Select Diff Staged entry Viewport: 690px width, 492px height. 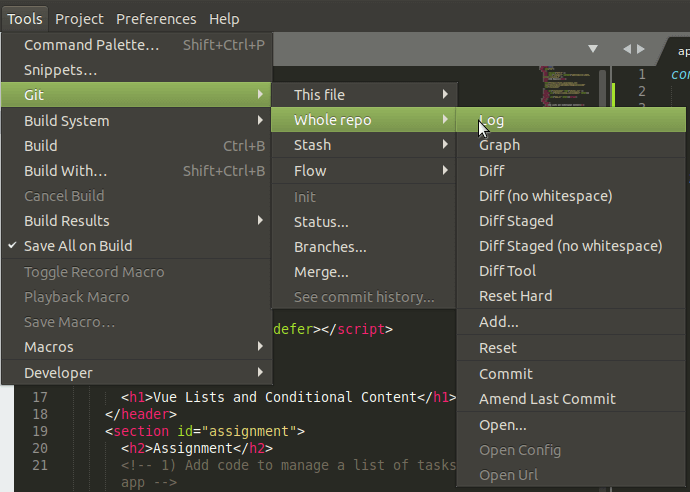pyautogui.click(x=571, y=221)
